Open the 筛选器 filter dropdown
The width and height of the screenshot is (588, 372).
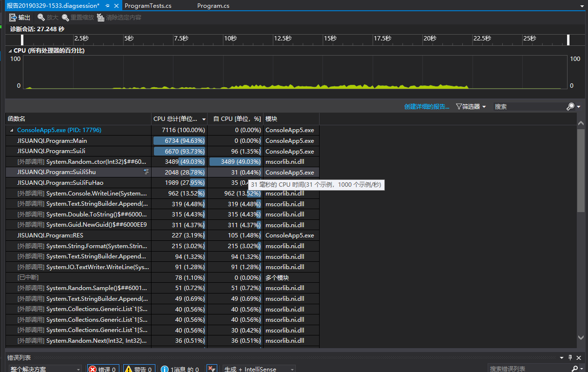click(471, 106)
